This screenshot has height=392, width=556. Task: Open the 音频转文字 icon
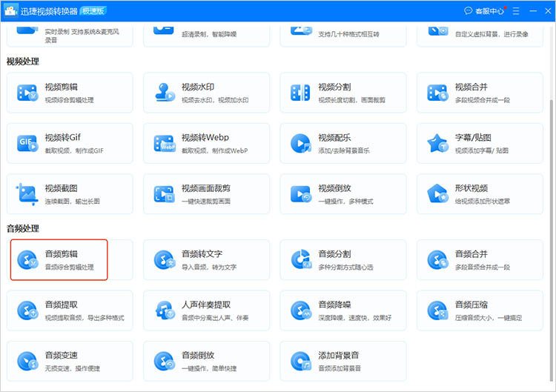point(164,260)
